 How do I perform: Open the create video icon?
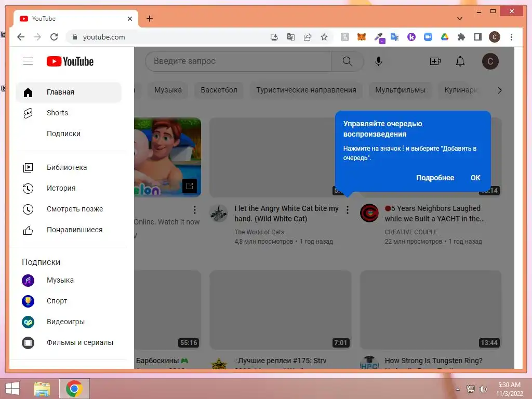tap(435, 61)
